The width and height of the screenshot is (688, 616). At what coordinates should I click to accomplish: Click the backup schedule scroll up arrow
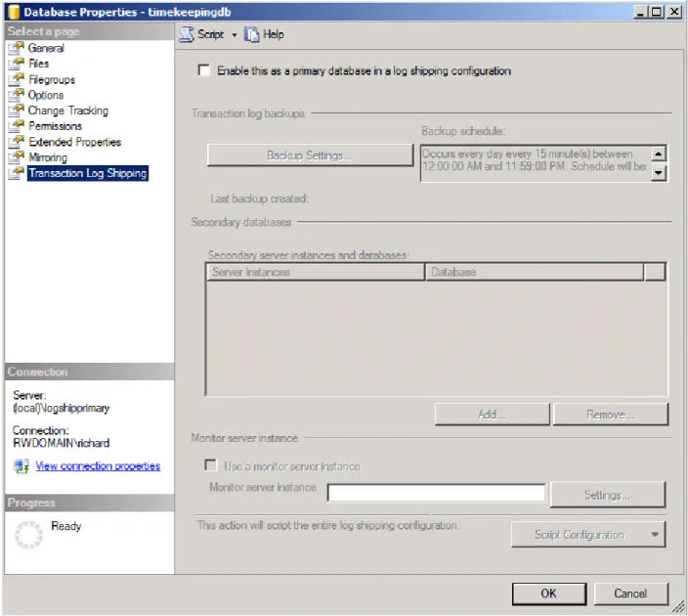point(658,154)
